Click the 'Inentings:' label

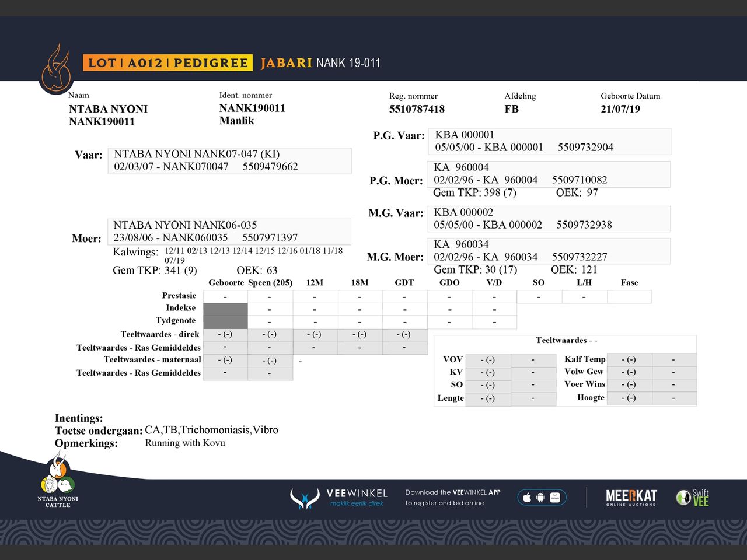pyautogui.click(x=79, y=418)
